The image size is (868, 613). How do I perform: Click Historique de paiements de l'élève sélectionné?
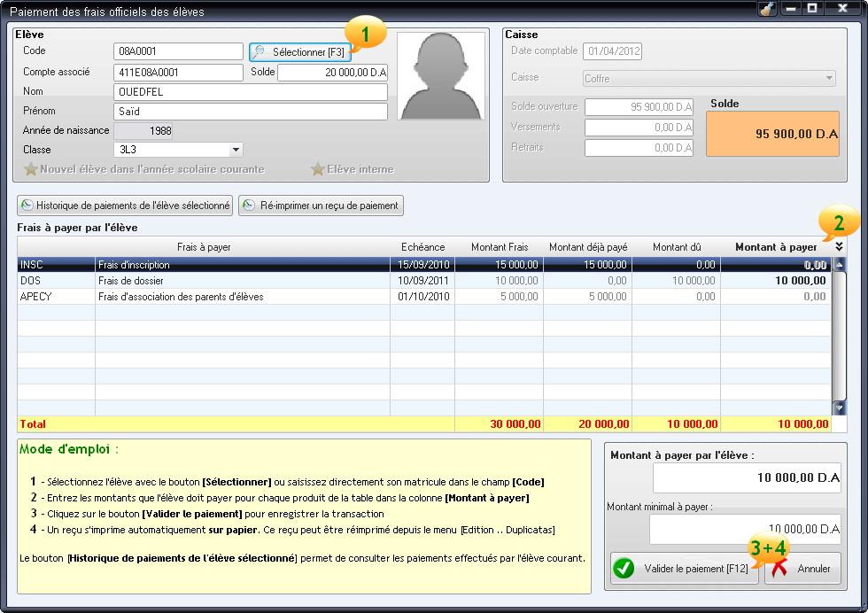point(122,205)
